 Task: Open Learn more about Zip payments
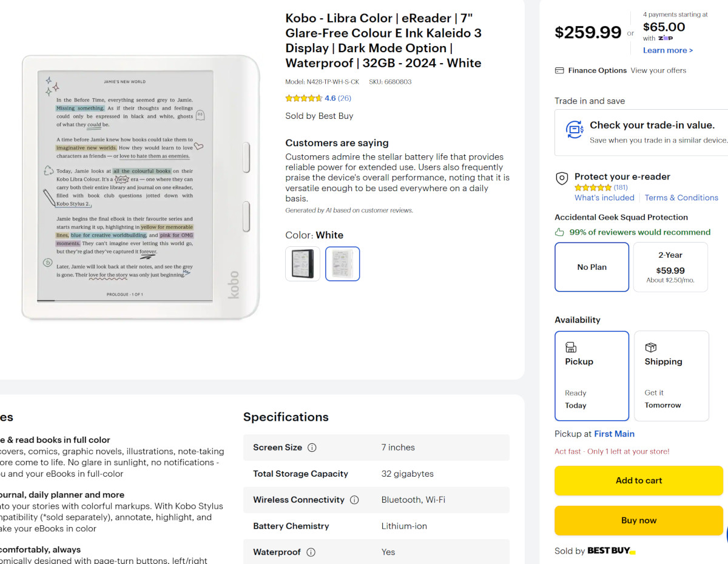pos(668,50)
